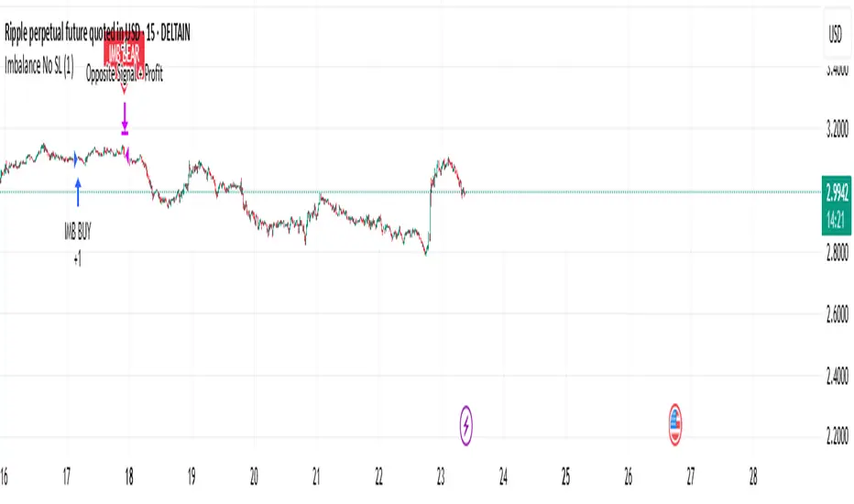Click the 3.2000 price axis level
The image size is (854, 504).
point(834,131)
